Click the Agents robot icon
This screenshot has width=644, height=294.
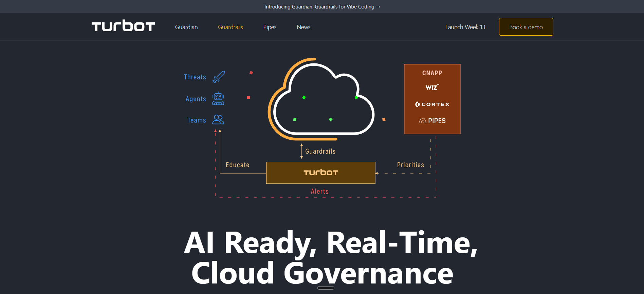tap(218, 99)
